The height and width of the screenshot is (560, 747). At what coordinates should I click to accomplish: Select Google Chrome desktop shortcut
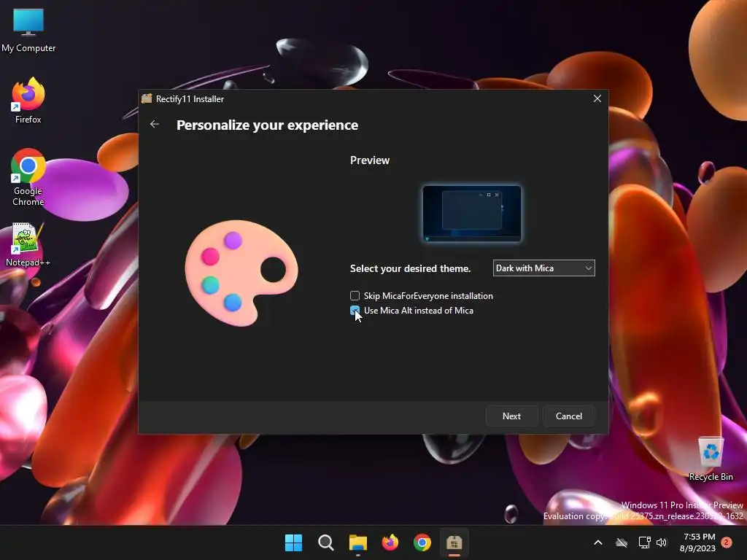click(x=28, y=178)
